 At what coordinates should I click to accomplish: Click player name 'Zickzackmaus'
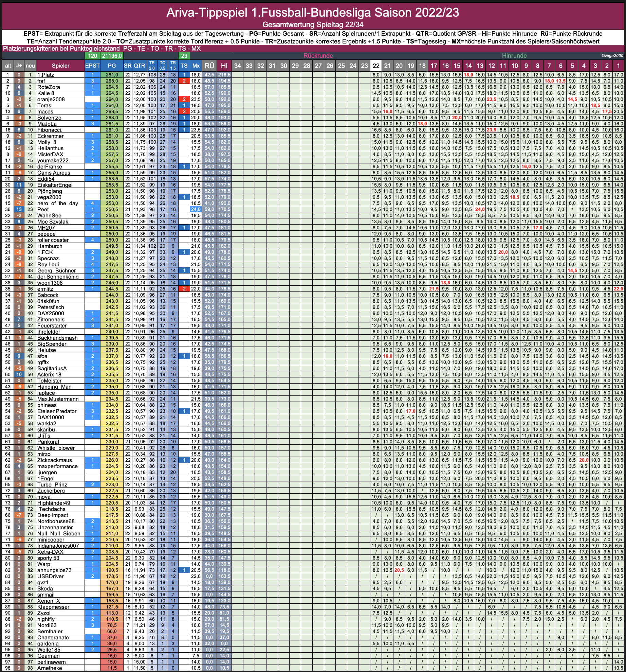click(55, 460)
